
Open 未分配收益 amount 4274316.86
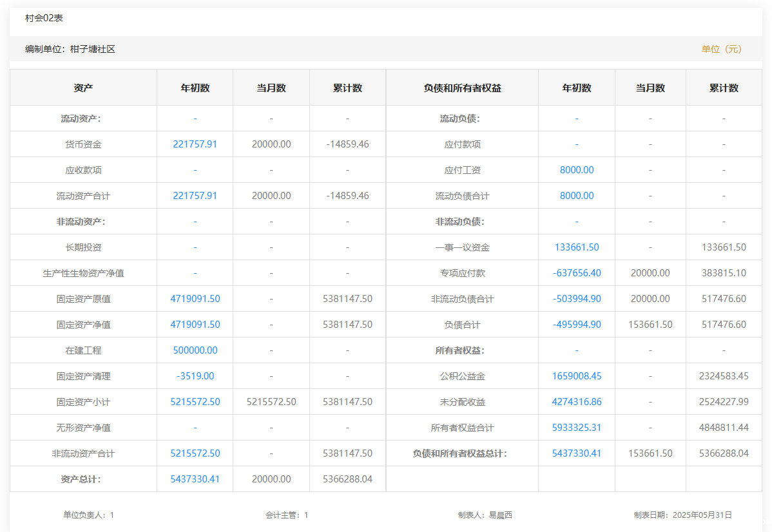576,402
